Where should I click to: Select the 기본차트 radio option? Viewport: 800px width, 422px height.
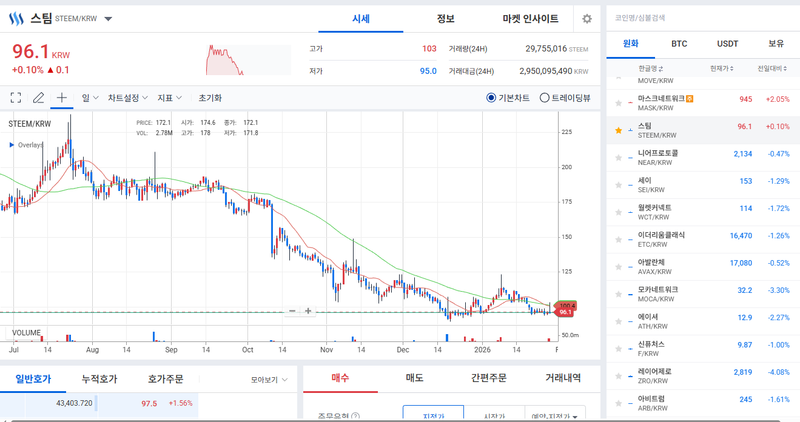point(491,98)
